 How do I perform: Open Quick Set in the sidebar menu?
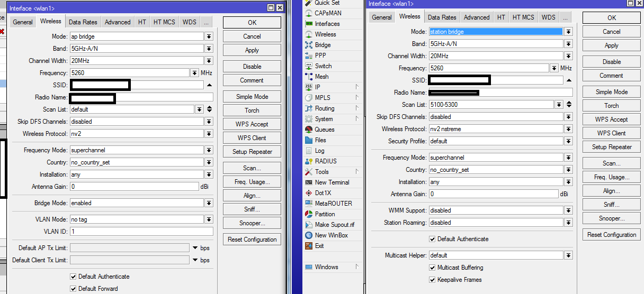[x=327, y=3]
